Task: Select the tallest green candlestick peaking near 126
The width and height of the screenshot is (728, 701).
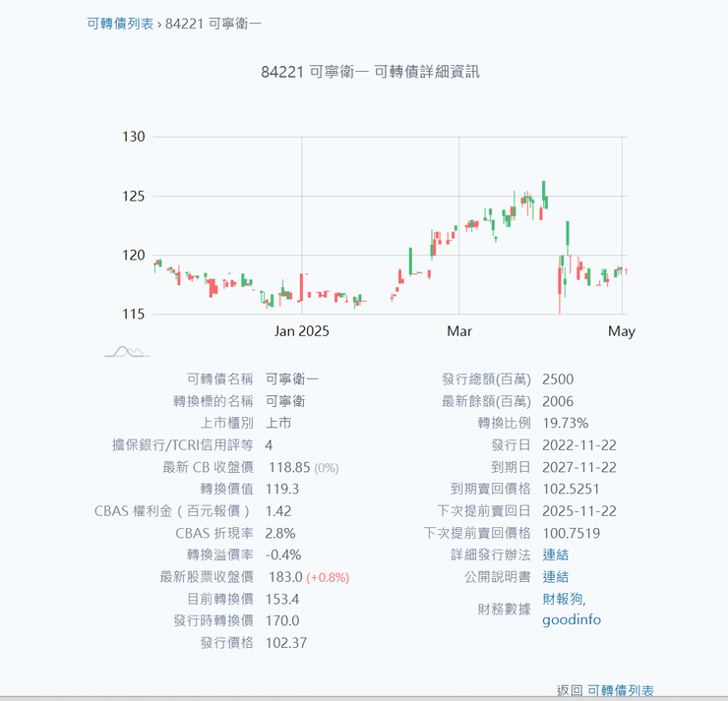Action: click(x=543, y=193)
